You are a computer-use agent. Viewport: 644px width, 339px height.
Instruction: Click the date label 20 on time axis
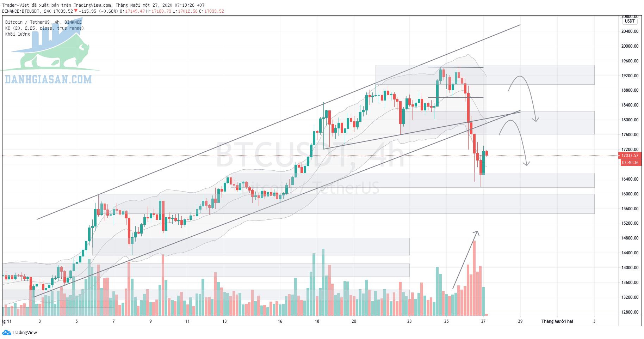[x=354, y=321]
